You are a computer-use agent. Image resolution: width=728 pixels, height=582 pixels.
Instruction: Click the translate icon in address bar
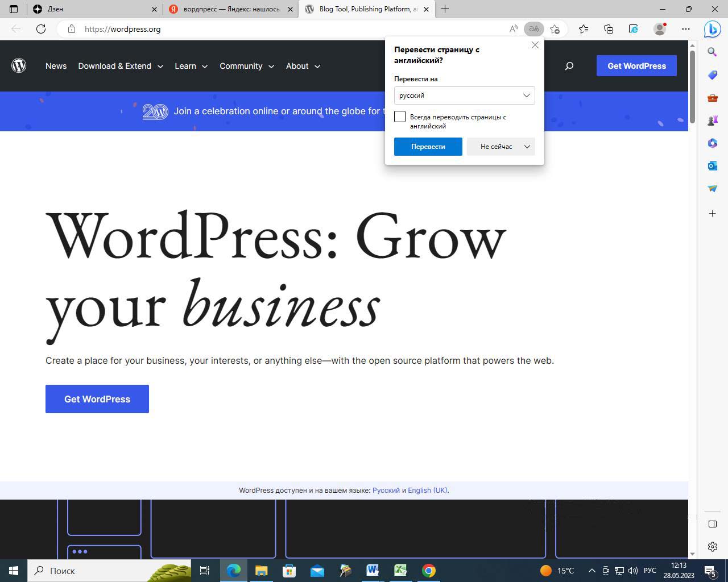click(533, 29)
